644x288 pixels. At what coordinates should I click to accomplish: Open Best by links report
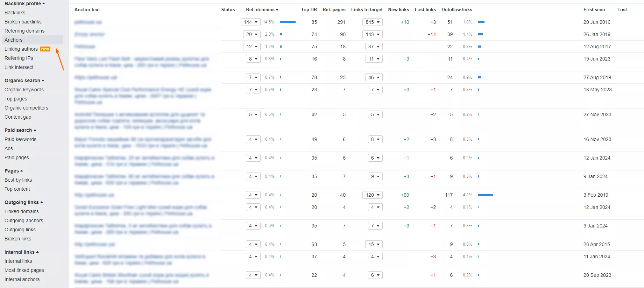click(18, 180)
